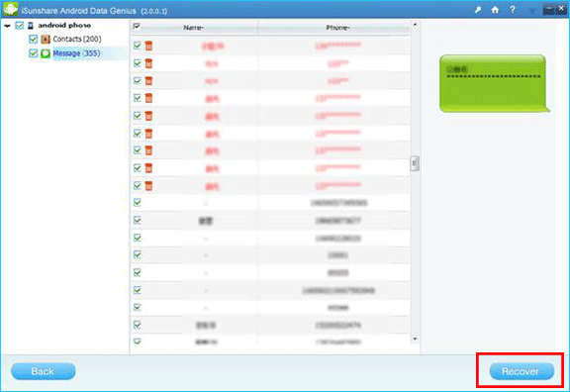Click the Contacts address book icon
570x392 pixels.
coord(46,39)
